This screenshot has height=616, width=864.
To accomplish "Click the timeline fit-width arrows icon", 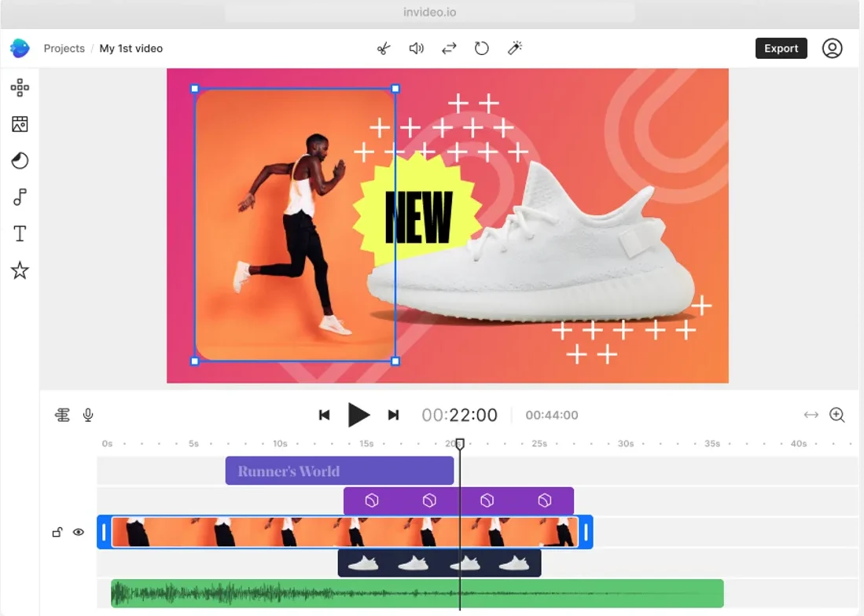I will click(x=811, y=415).
